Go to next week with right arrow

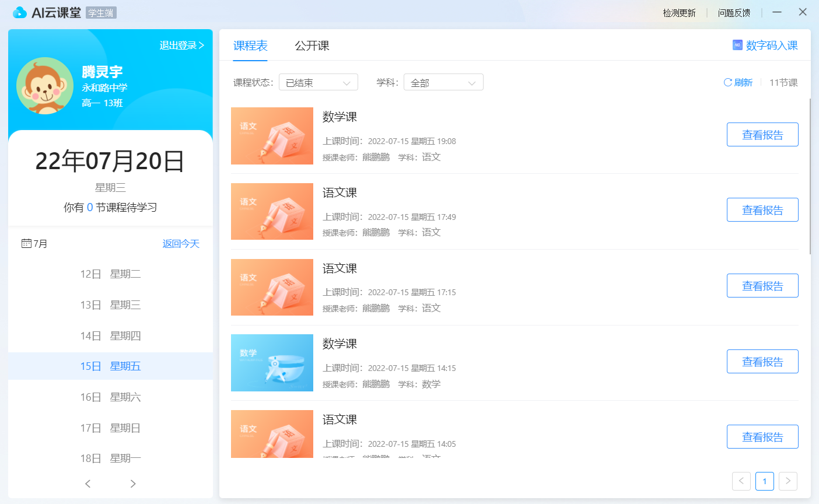point(133,484)
